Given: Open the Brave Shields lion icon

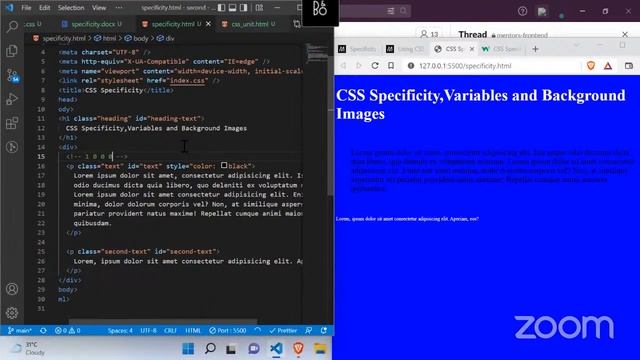Looking at the screenshot, I should pos(591,66).
